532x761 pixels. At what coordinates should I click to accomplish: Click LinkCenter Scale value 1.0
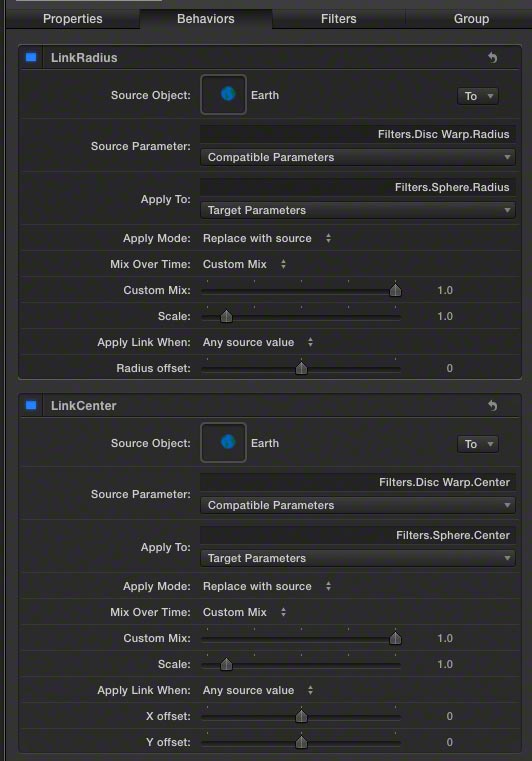point(445,664)
